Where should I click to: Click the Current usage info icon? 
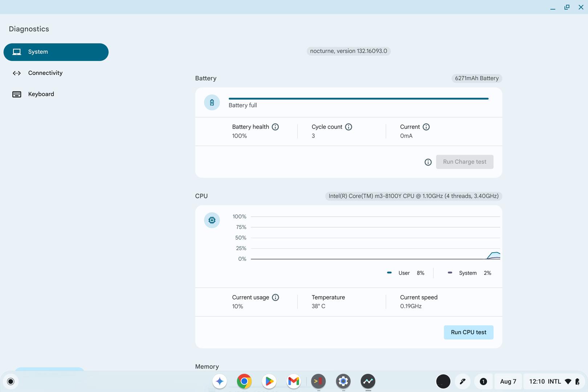(275, 298)
